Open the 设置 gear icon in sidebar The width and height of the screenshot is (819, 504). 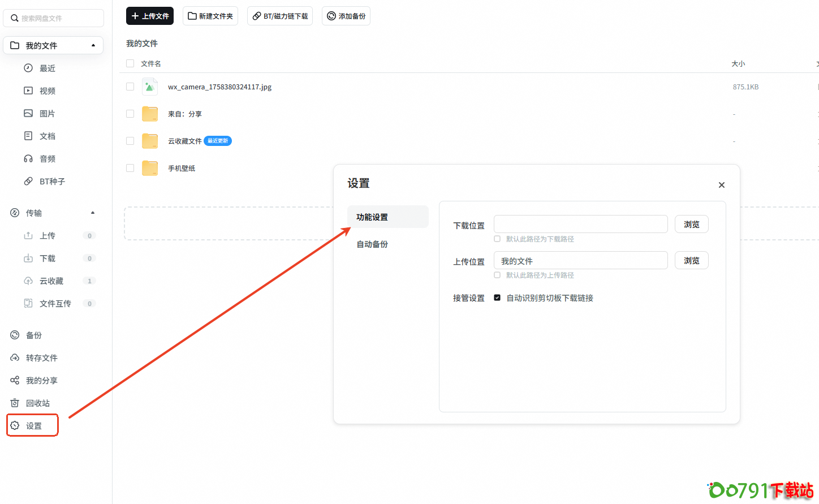[15, 426]
